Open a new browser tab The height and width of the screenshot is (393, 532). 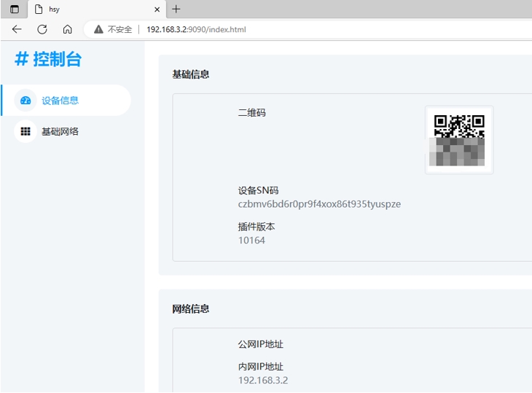176,9
